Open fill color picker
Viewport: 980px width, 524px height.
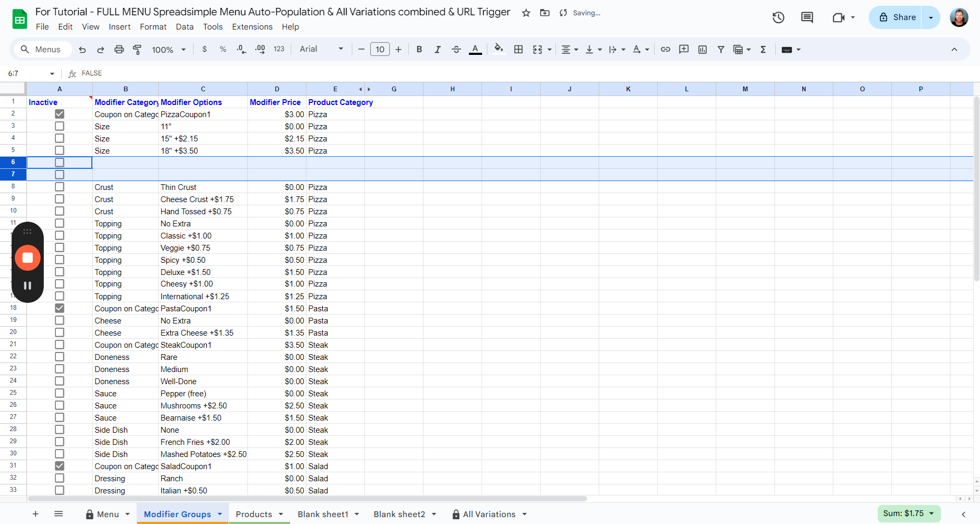click(498, 50)
